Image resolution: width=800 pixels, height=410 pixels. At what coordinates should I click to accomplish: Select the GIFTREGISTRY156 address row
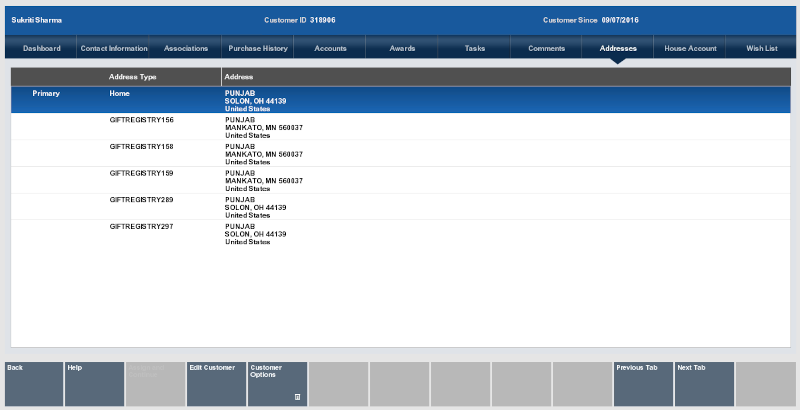(401, 127)
